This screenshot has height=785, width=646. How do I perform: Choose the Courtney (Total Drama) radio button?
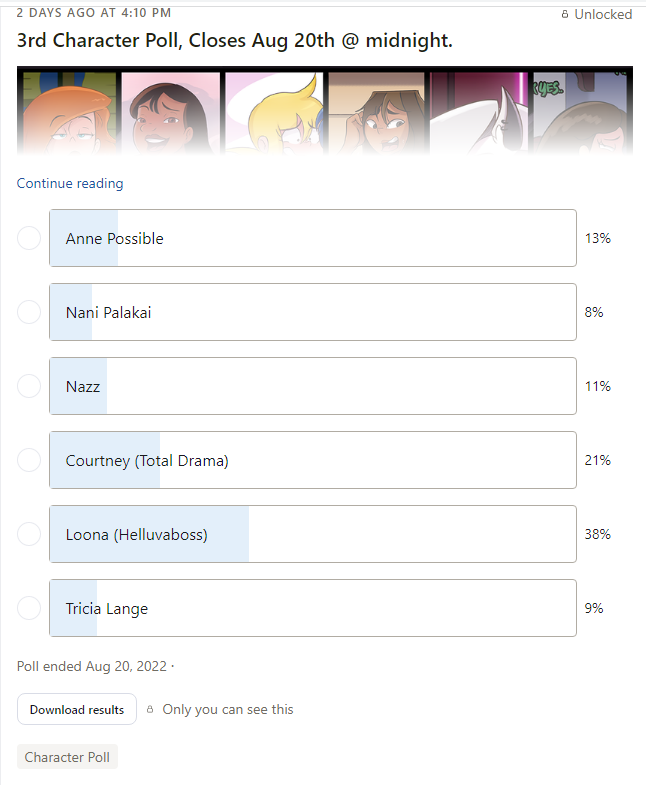click(29, 460)
